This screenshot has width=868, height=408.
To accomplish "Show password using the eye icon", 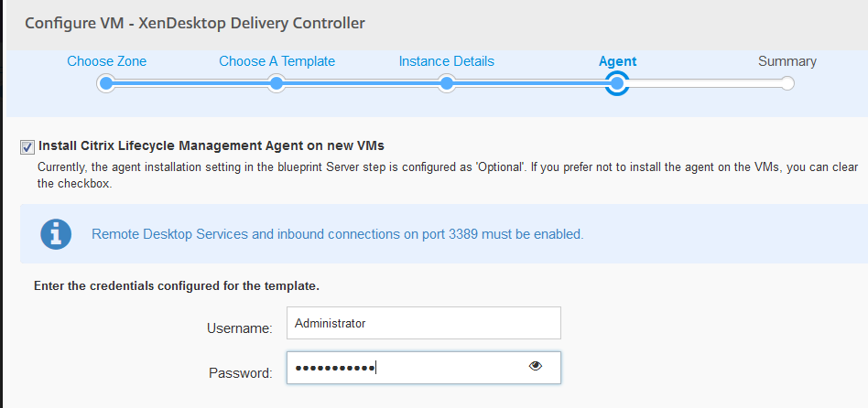I will tap(536, 367).
